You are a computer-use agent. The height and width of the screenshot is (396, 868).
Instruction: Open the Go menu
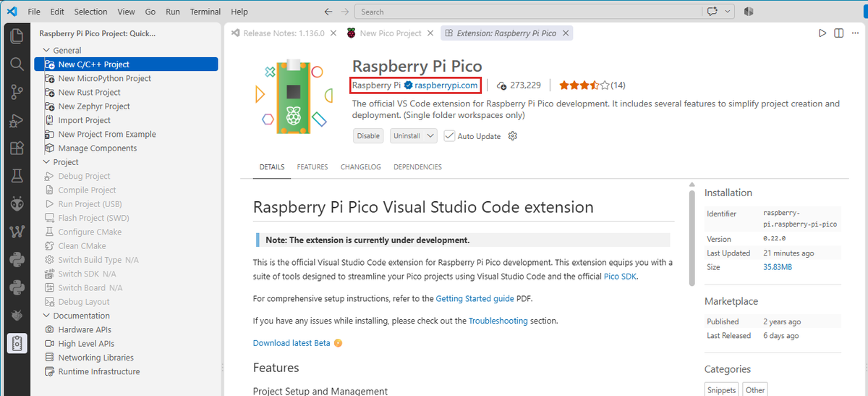click(150, 12)
